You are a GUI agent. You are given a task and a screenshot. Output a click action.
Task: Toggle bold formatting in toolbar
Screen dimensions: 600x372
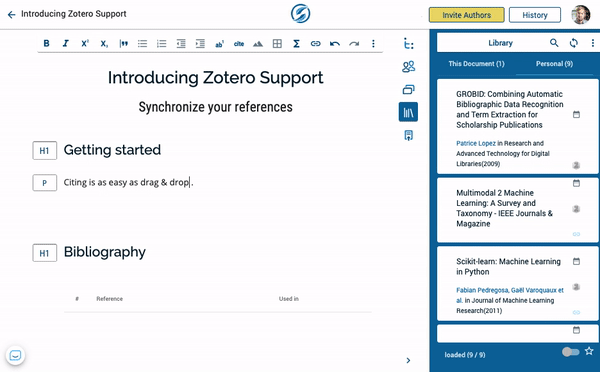coord(46,44)
